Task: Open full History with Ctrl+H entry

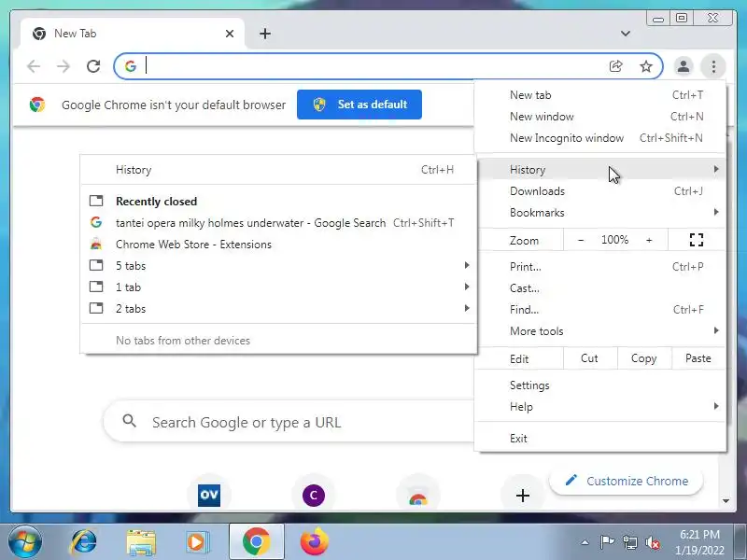Action: click(x=278, y=170)
